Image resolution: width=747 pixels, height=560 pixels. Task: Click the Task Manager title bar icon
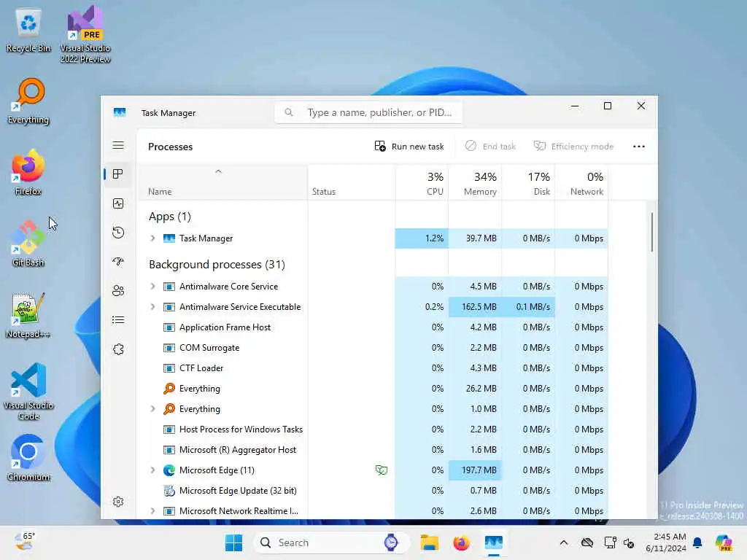click(120, 112)
